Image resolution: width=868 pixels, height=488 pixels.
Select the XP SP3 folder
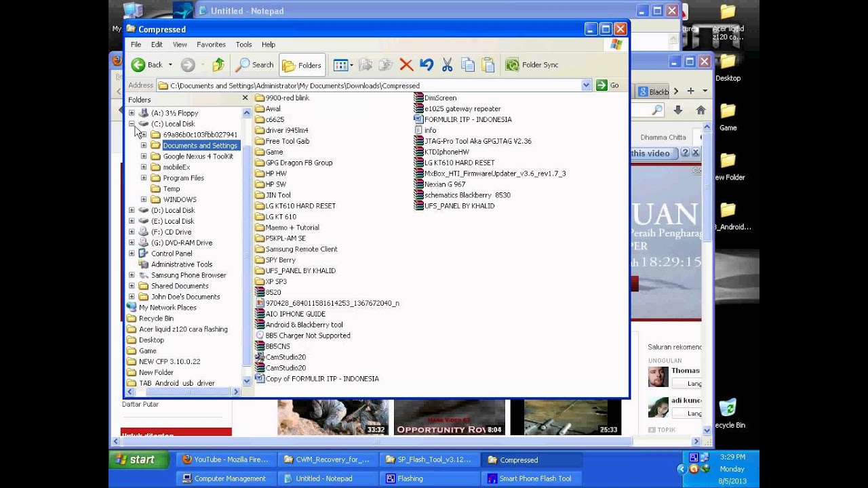(271, 282)
